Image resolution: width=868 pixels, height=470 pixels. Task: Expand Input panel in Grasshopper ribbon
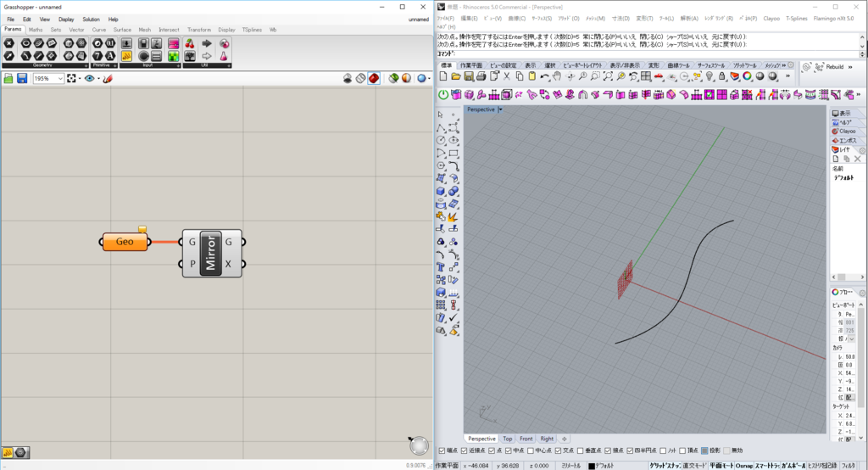pyautogui.click(x=178, y=65)
